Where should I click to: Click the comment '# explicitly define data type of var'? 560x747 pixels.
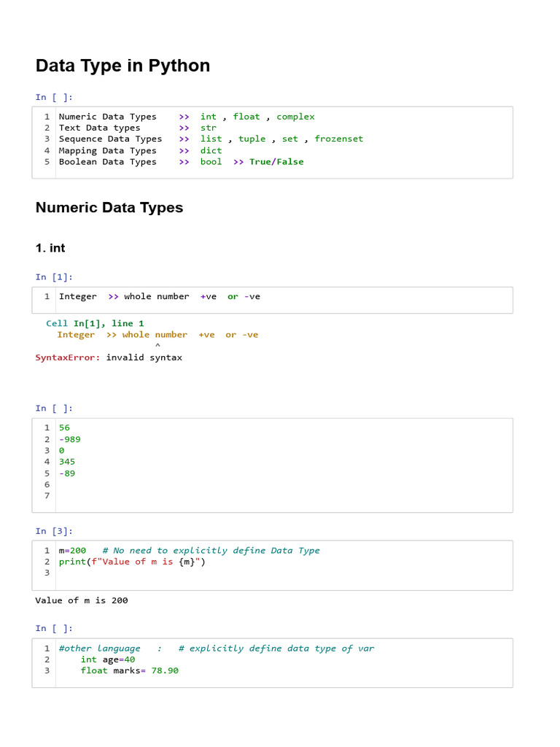[276, 649]
